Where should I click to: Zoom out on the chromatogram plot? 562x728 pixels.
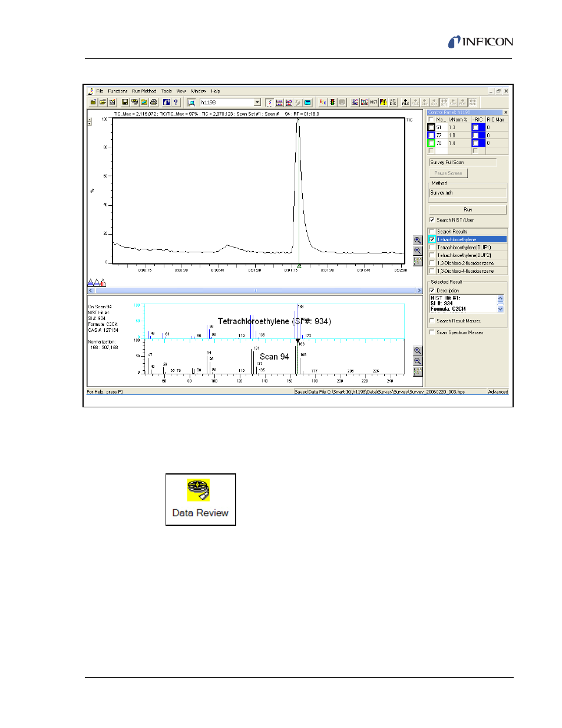point(418,251)
